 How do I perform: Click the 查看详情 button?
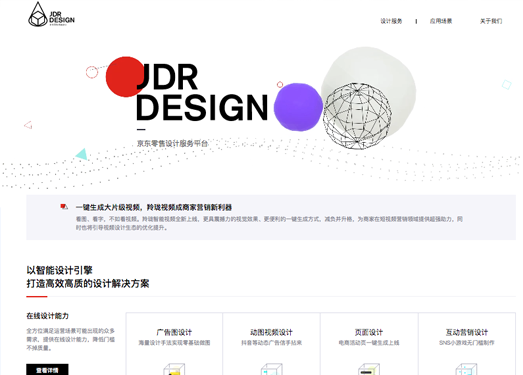(x=47, y=370)
